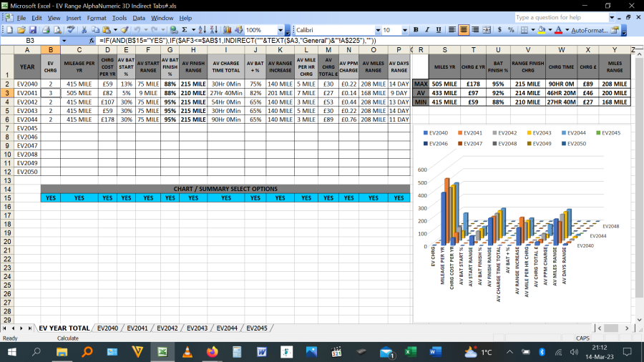644x362 pixels.
Task: Cut selection with the scissors icon
Action: point(84,30)
